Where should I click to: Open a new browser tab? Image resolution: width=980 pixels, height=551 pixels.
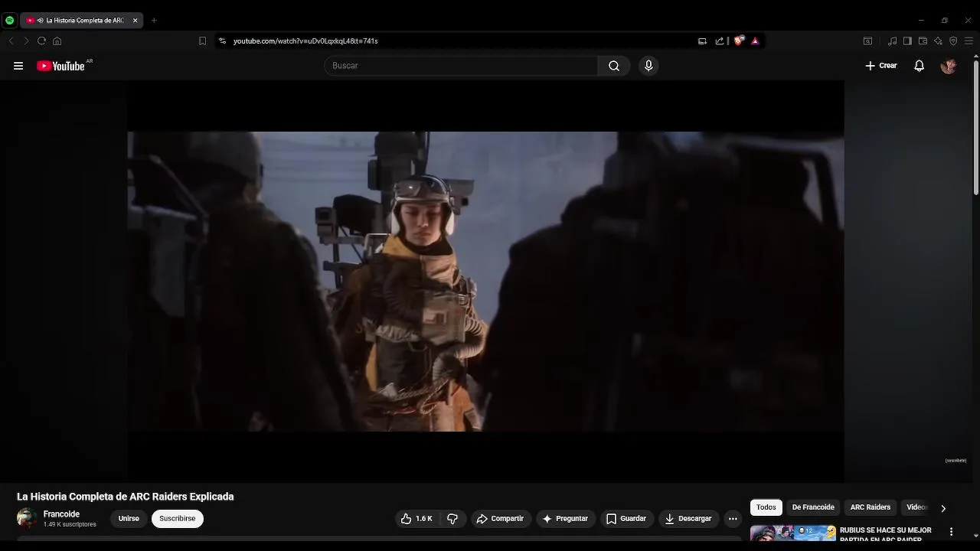[x=154, y=21]
